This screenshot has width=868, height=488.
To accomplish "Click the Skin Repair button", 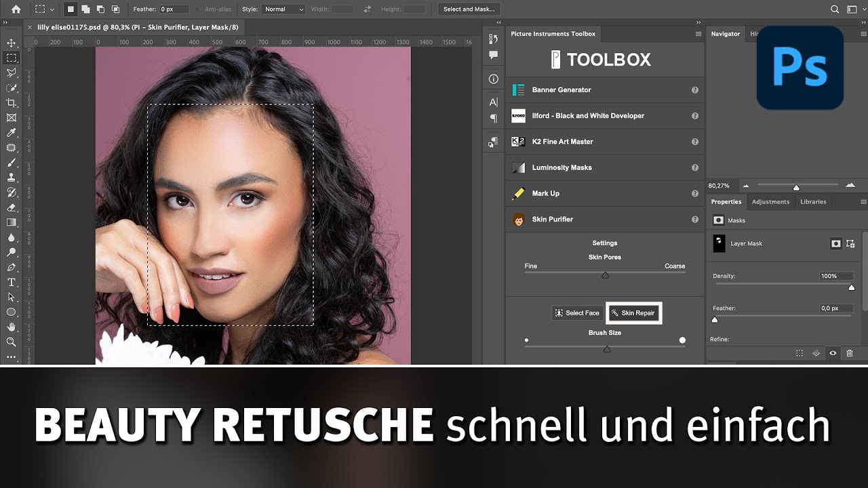I will tap(633, 313).
